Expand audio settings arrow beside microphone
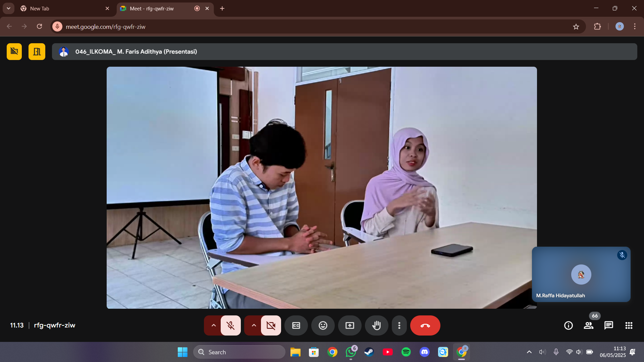The width and height of the screenshot is (644, 362). pos(213,325)
